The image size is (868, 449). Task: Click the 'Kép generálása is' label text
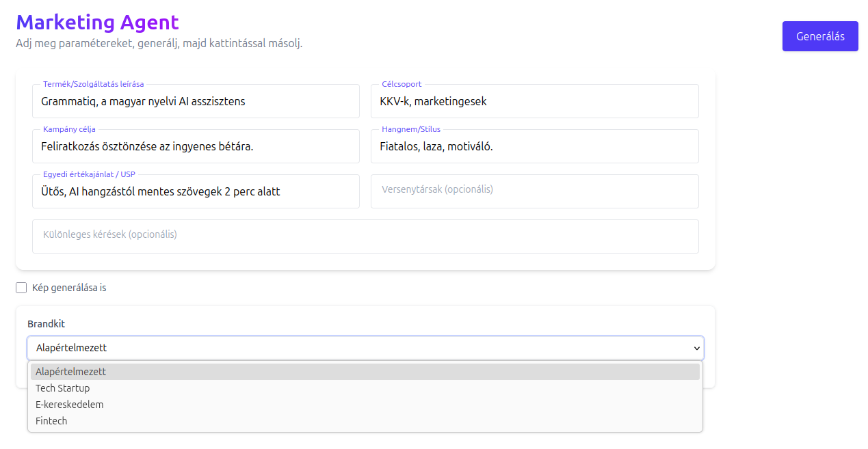click(x=69, y=288)
